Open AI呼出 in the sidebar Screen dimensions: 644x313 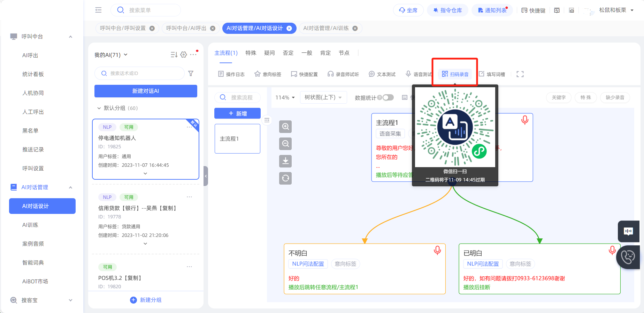tap(30, 55)
